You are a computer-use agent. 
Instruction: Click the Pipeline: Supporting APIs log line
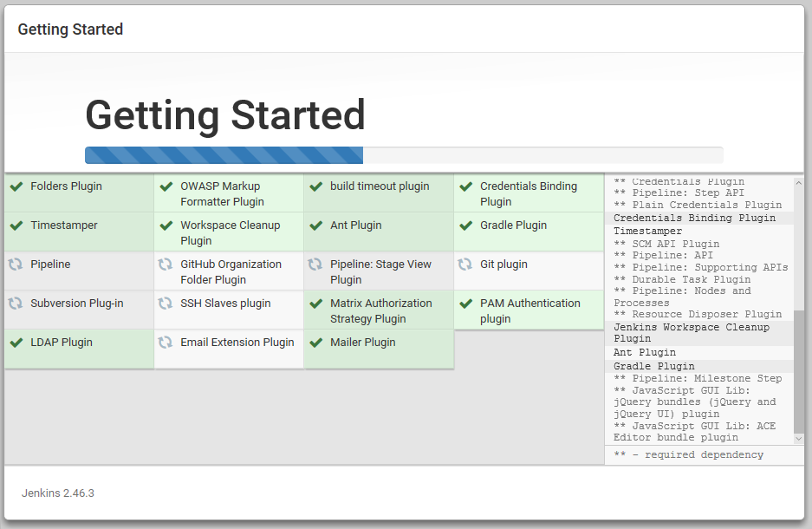coord(701,267)
